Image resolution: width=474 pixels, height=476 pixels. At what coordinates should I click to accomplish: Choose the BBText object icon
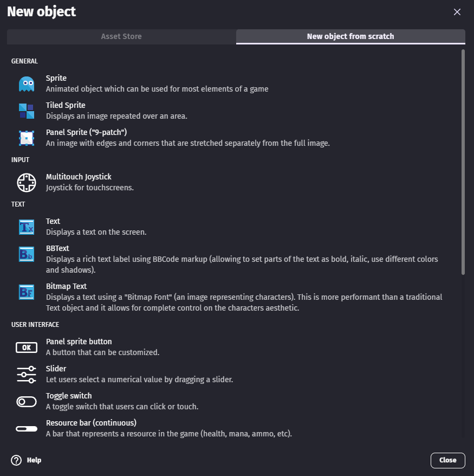click(x=26, y=254)
